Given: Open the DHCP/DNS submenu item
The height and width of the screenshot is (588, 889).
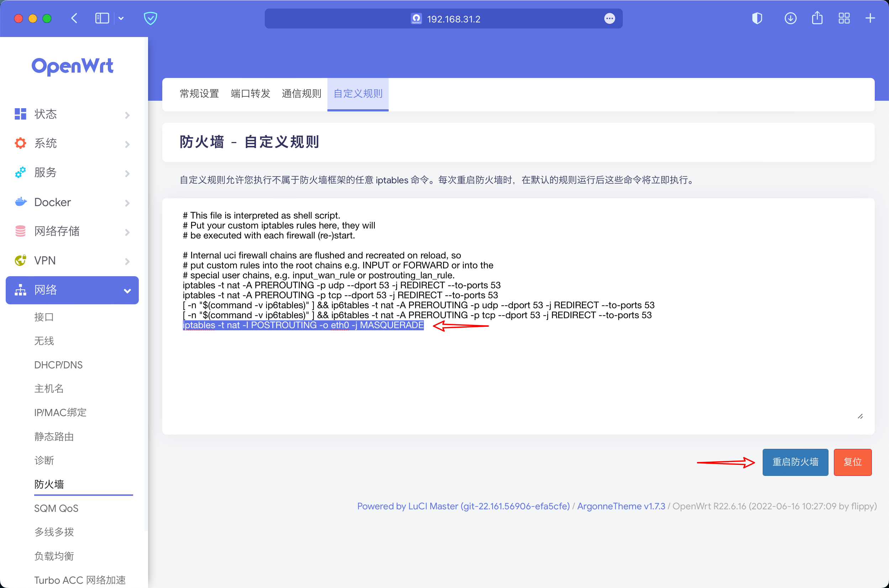Looking at the screenshot, I should pos(58,365).
